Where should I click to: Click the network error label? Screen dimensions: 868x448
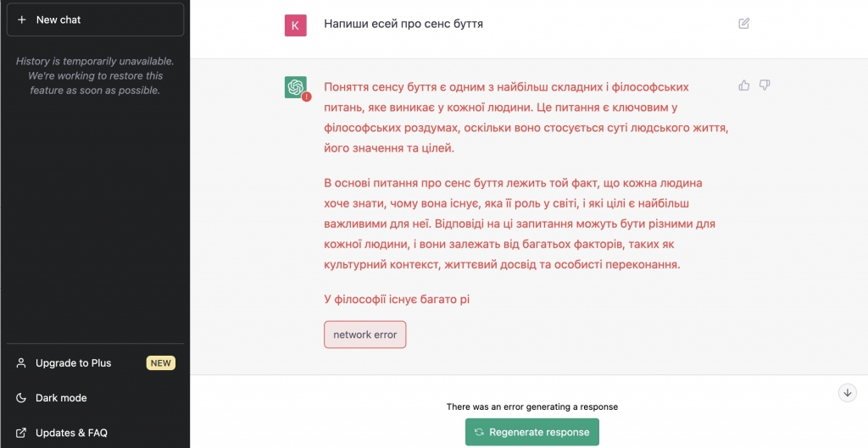point(364,335)
